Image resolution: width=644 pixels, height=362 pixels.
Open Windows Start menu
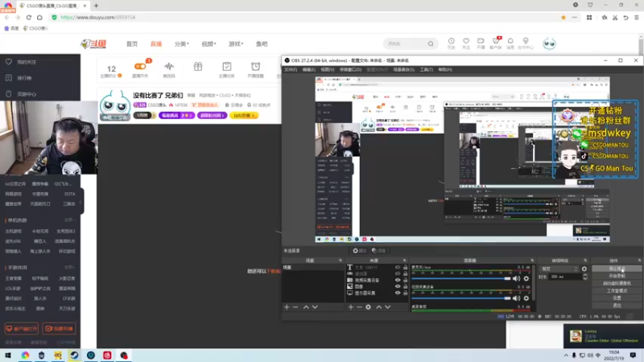[x=8, y=355]
